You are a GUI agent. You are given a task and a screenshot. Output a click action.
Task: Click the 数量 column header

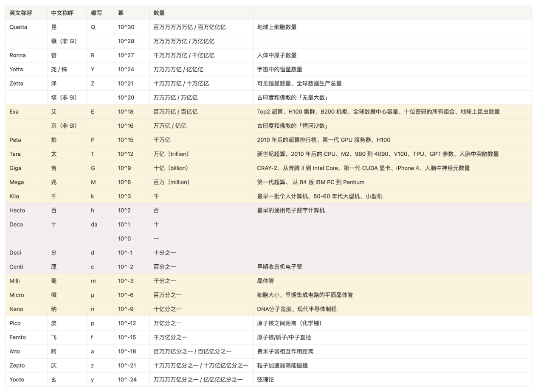pos(201,13)
